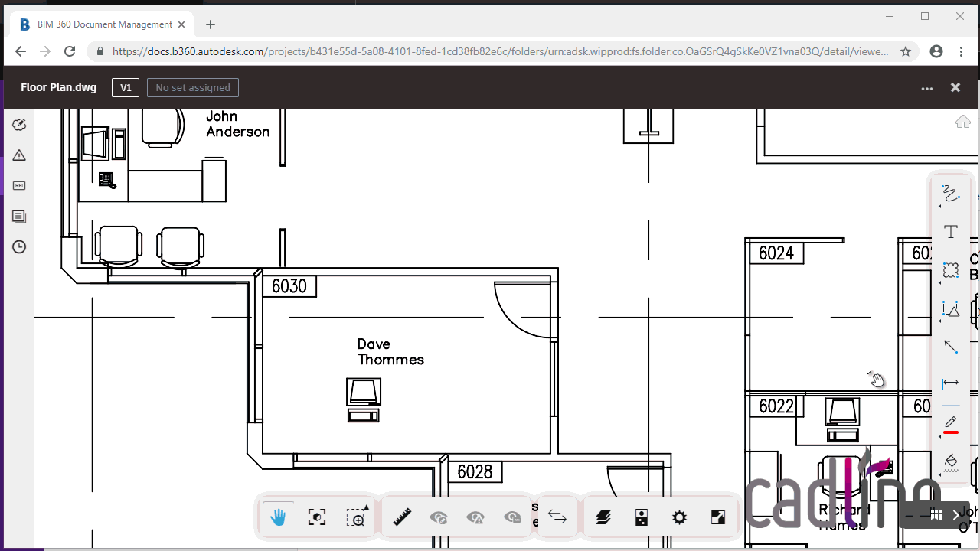
Task: Select the Arrow markup tool
Action: tap(950, 347)
